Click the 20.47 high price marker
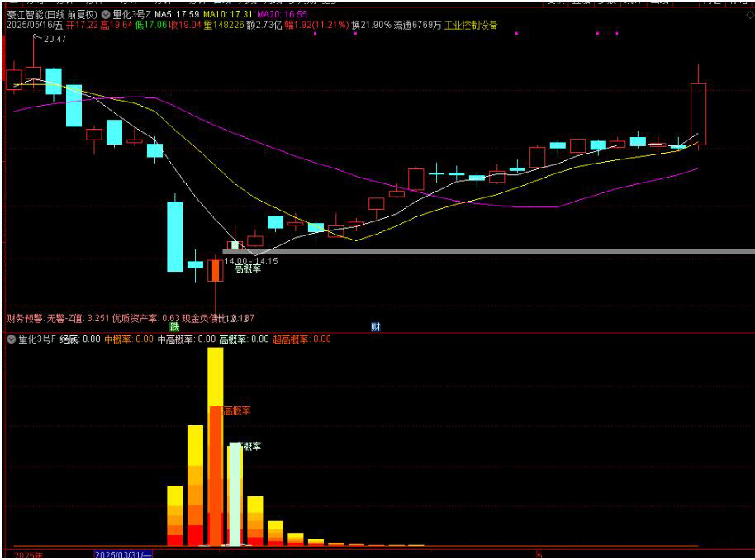Viewport: 755px width, 560px height. tap(55, 39)
